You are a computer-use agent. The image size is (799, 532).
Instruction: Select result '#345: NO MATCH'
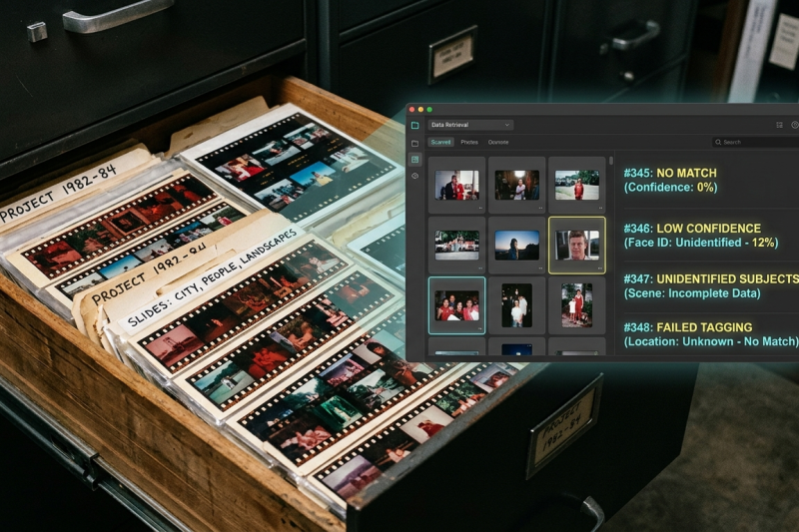[670, 173]
